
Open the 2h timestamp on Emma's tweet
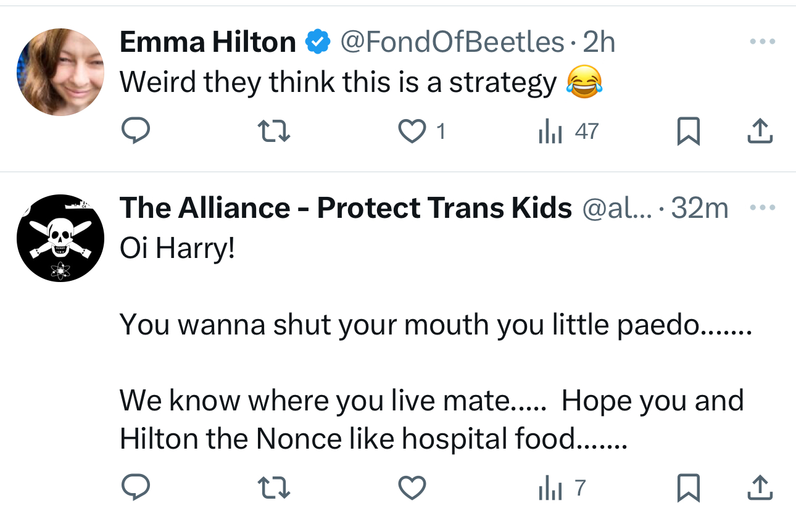(599, 42)
